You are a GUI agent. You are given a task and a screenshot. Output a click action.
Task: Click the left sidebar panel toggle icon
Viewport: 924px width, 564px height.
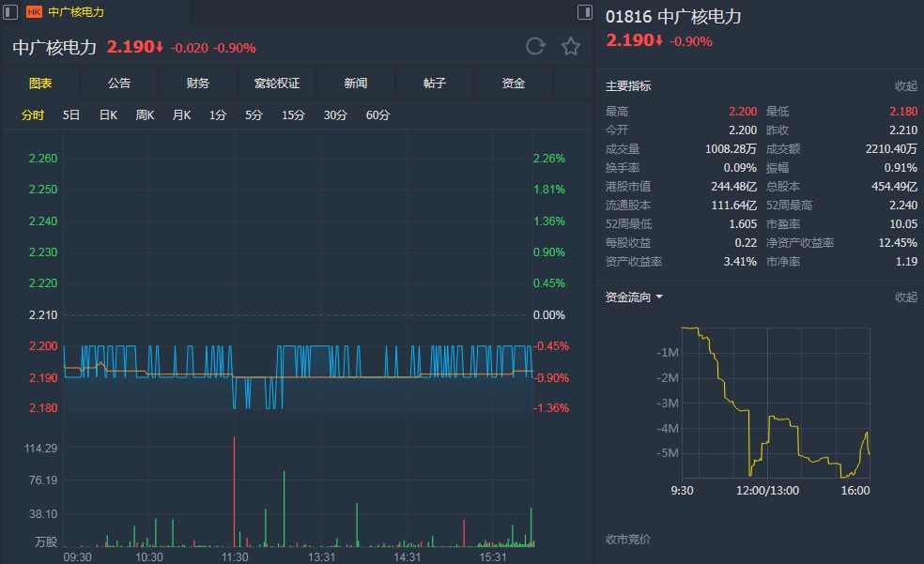10,12
